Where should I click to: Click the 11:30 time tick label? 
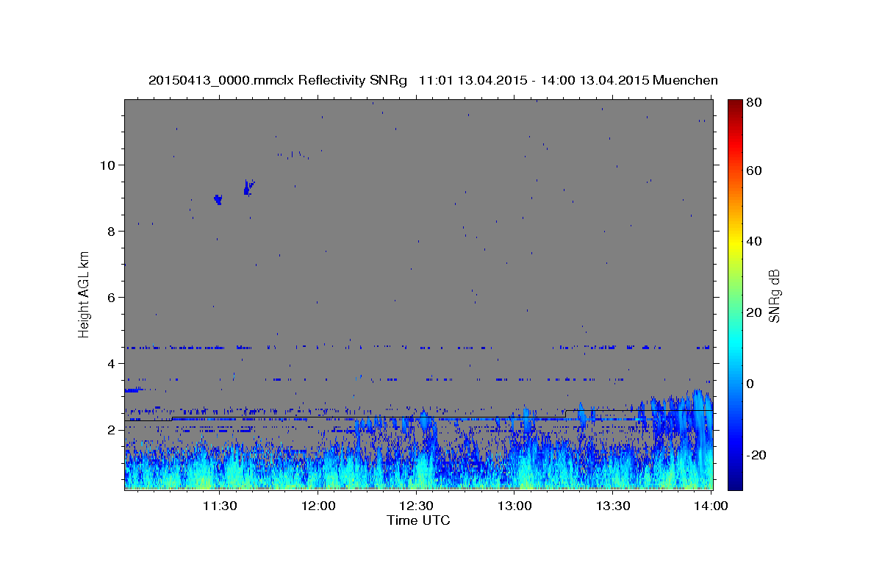[219, 506]
